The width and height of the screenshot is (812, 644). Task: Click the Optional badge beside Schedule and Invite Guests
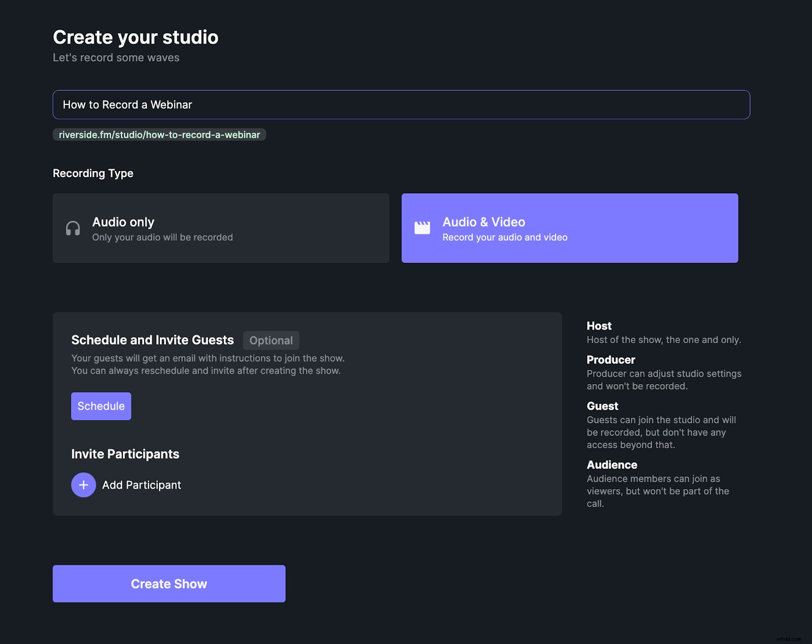point(271,340)
